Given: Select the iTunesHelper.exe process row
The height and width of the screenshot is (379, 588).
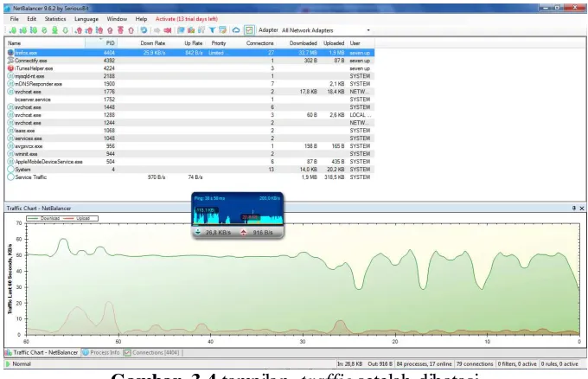Looking at the screenshot, I should (190, 68).
